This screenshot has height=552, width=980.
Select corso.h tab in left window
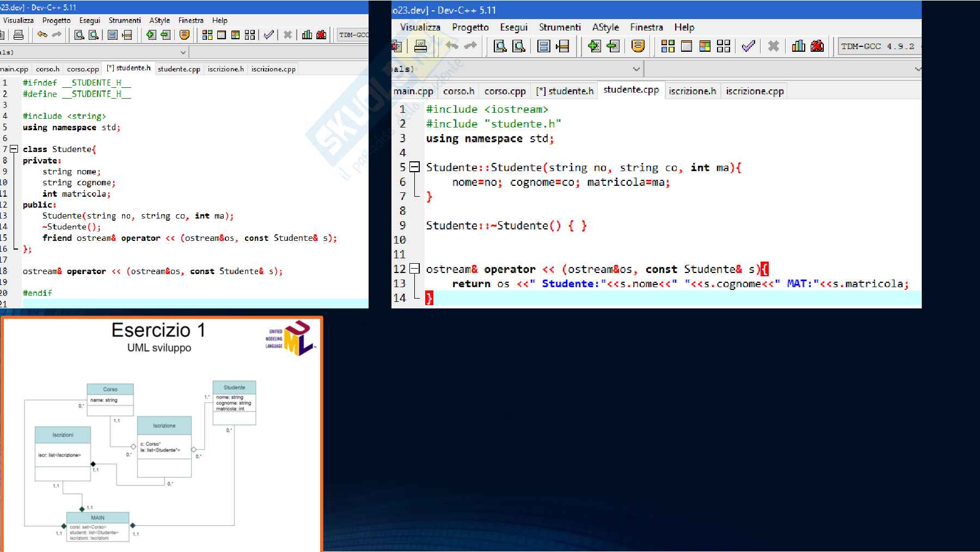pos(47,69)
